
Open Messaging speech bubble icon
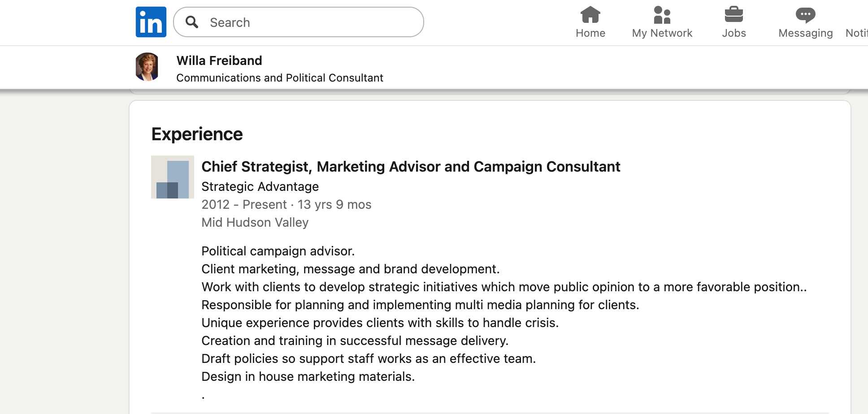(x=805, y=15)
